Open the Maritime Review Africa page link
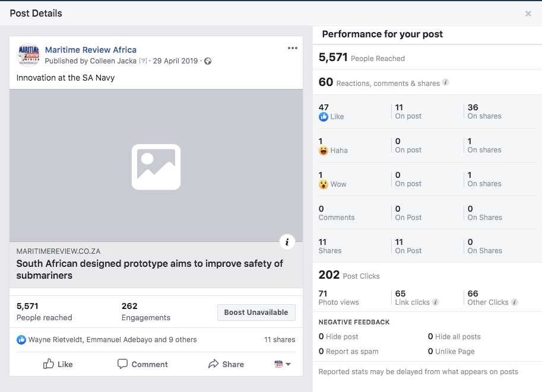The image size is (542, 392). tap(90, 50)
